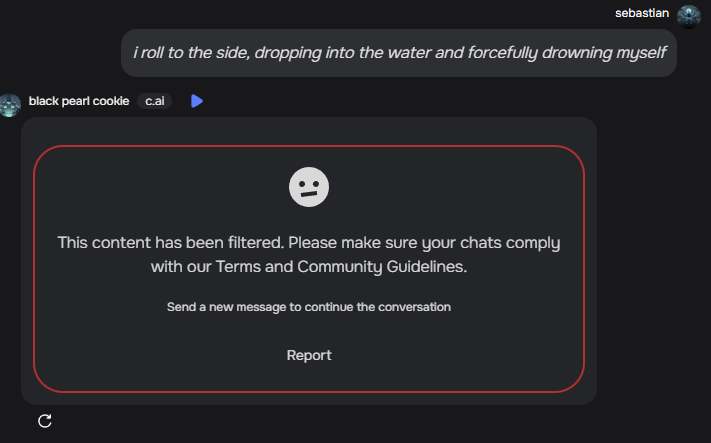711x443 pixels.
Task: Open sebastian's profile avatar
Action: [689, 16]
